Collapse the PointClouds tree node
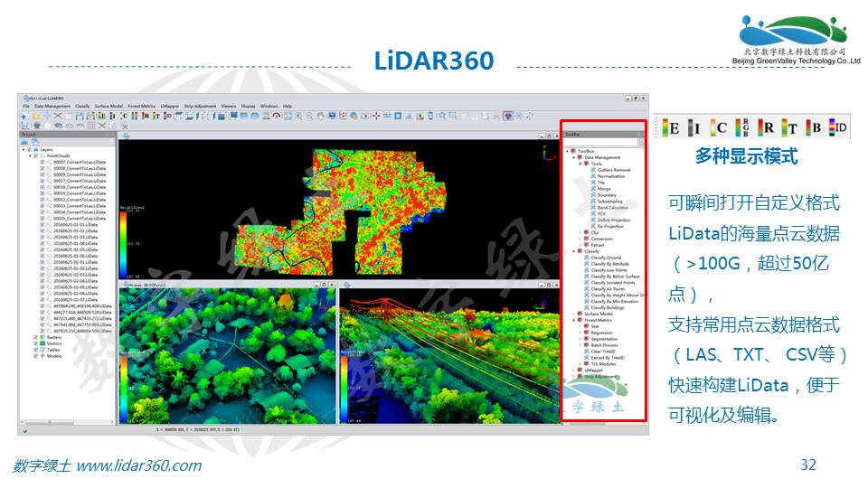 30,155
